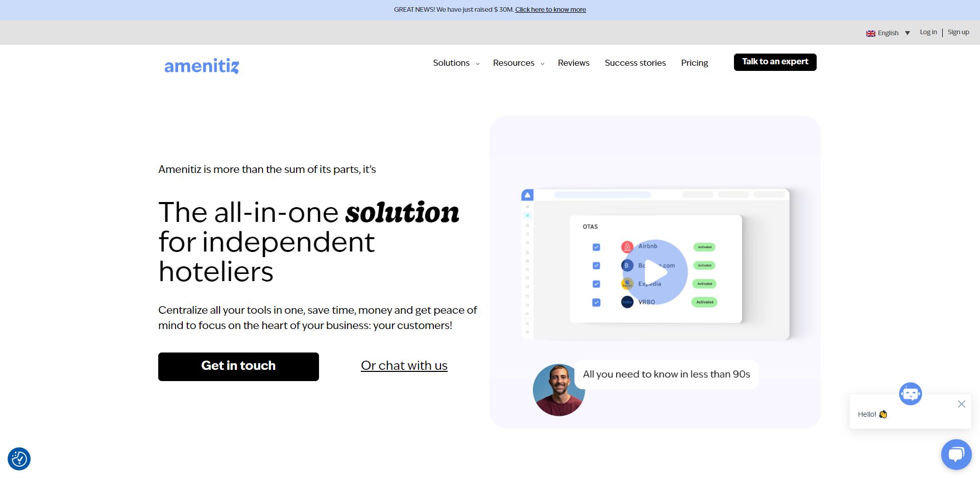Image resolution: width=980 pixels, height=478 pixels.
Task: Click the Get in touch button
Action: coord(238,366)
